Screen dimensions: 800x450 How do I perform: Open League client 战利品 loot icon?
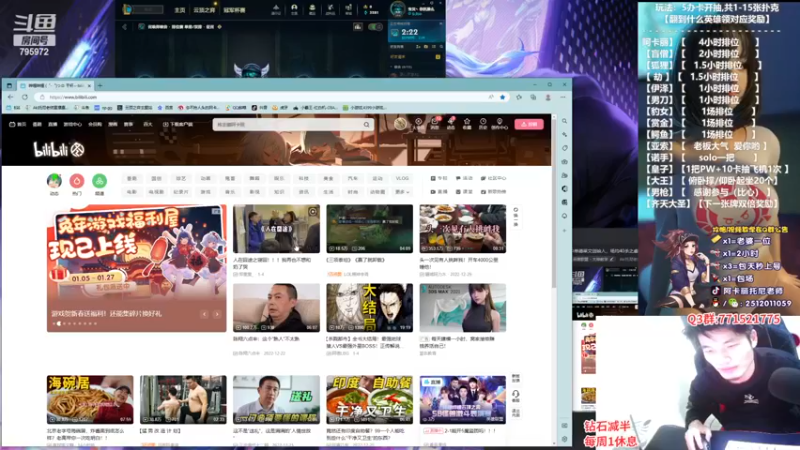point(330,9)
